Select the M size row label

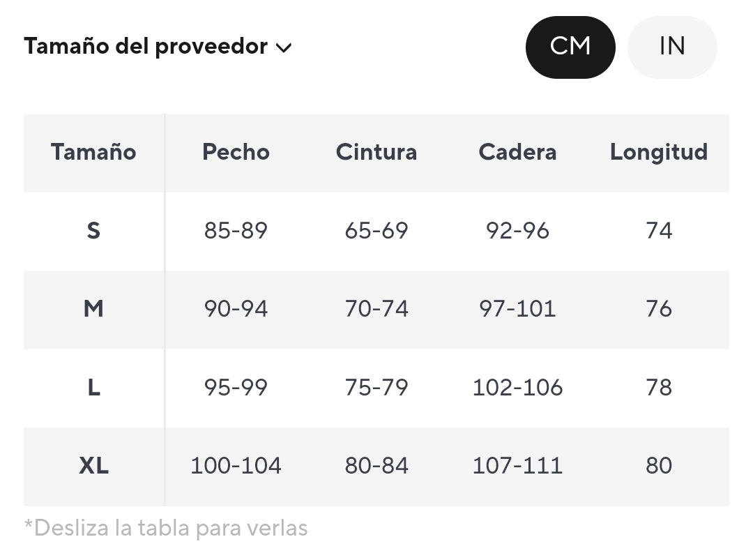tap(93, 309)
